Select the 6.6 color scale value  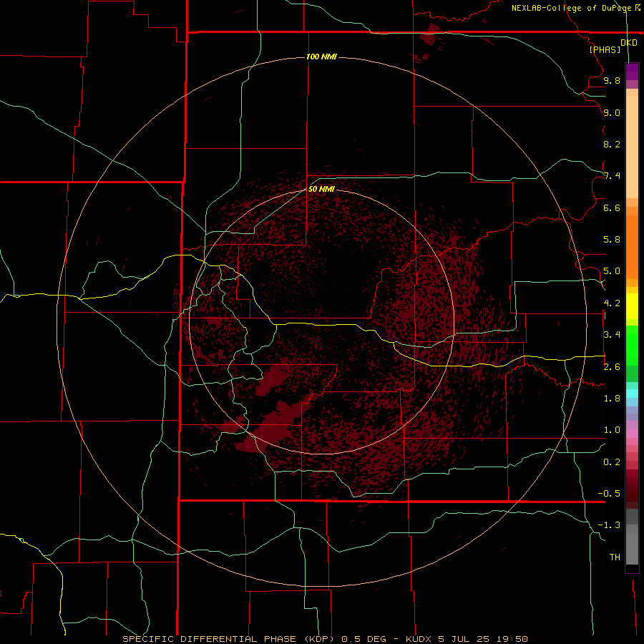point(612,208)
